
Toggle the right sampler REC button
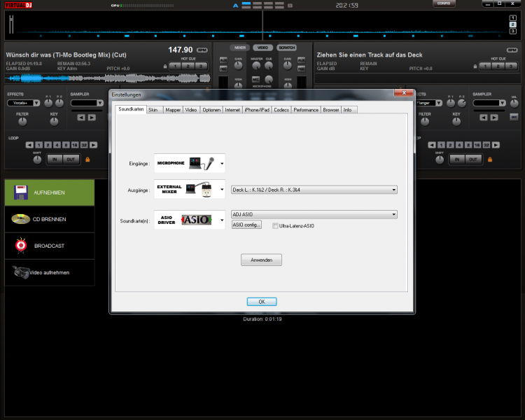(x=514, y=117)
